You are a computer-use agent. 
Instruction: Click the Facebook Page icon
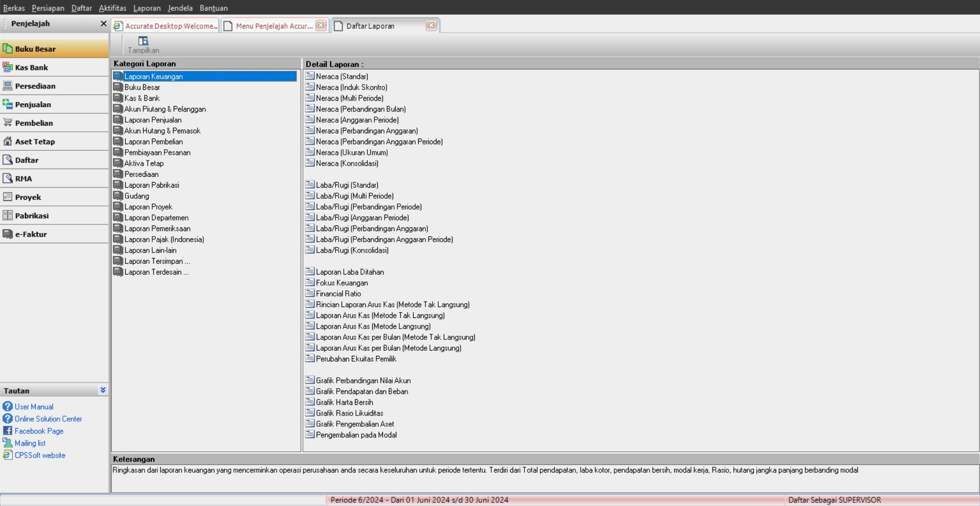pyautogui.click(x=8, y=431)
